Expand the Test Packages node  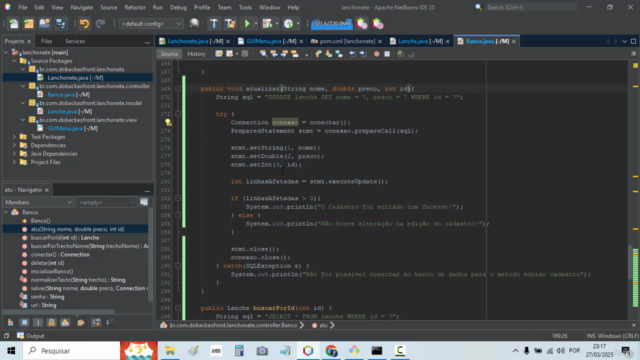coord(14,137)
